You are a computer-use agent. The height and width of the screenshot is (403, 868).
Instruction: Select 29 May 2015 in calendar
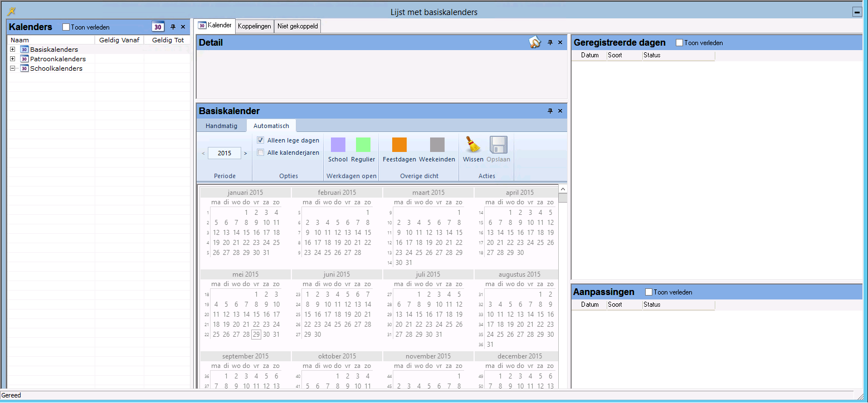click(256, 335)
